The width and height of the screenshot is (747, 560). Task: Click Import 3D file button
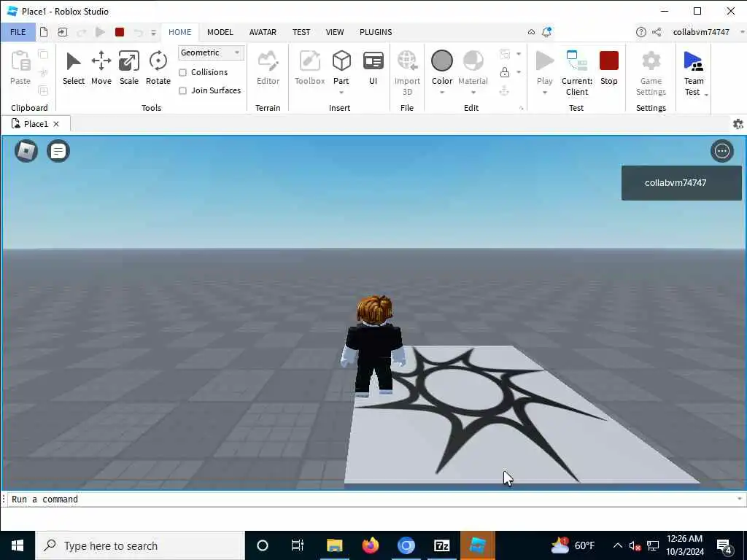pos(407,73)
